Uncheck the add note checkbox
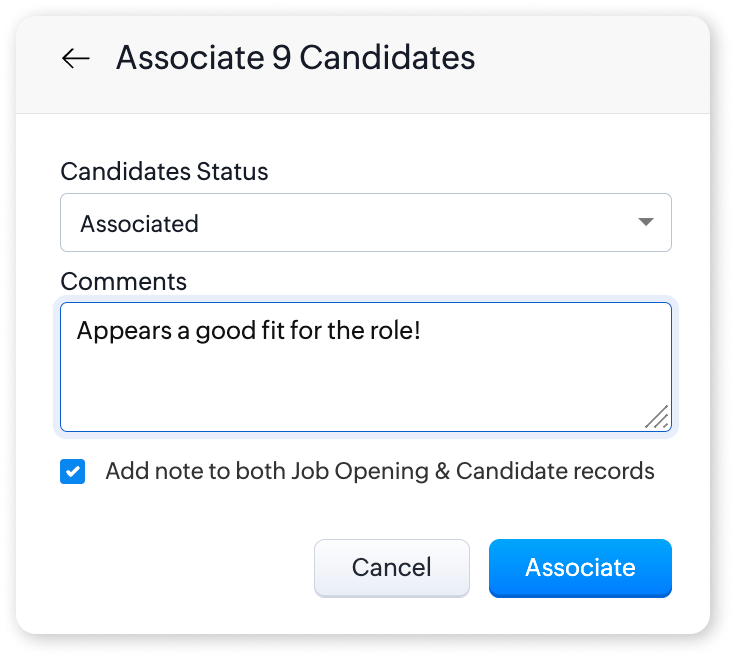This screenshot has width=734, height=658. (73, 472)
